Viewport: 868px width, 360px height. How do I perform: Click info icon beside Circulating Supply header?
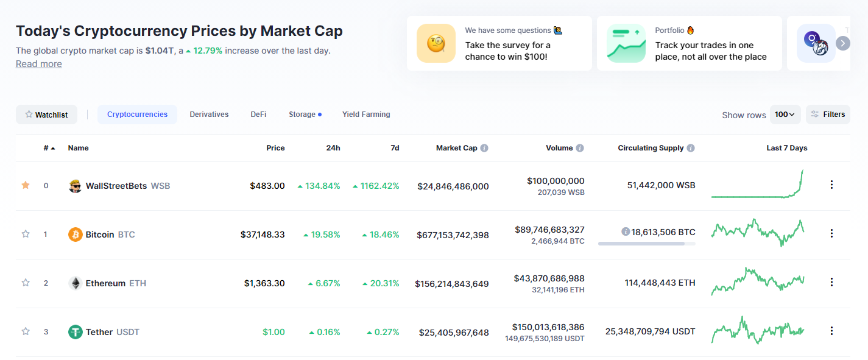[691, 148]
